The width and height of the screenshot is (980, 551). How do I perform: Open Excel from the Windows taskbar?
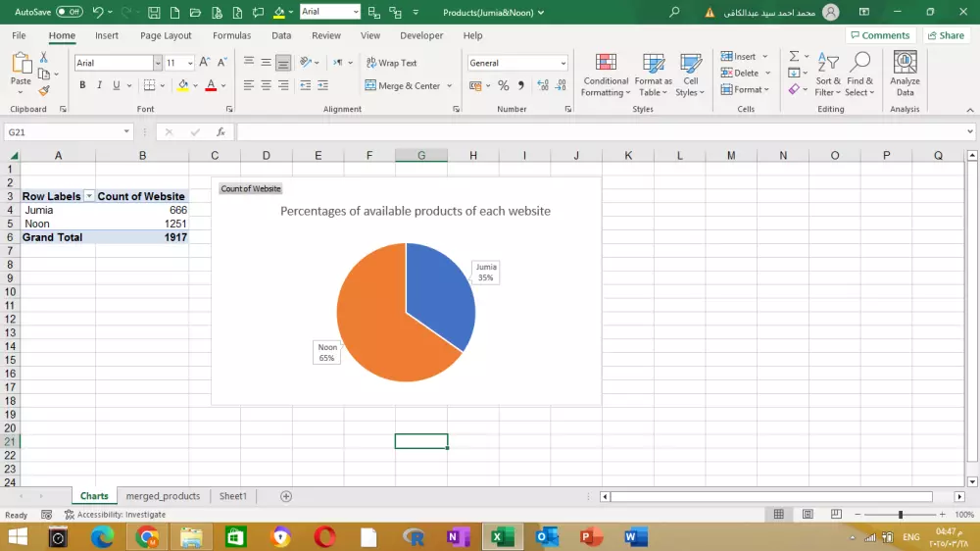point(502,536)
